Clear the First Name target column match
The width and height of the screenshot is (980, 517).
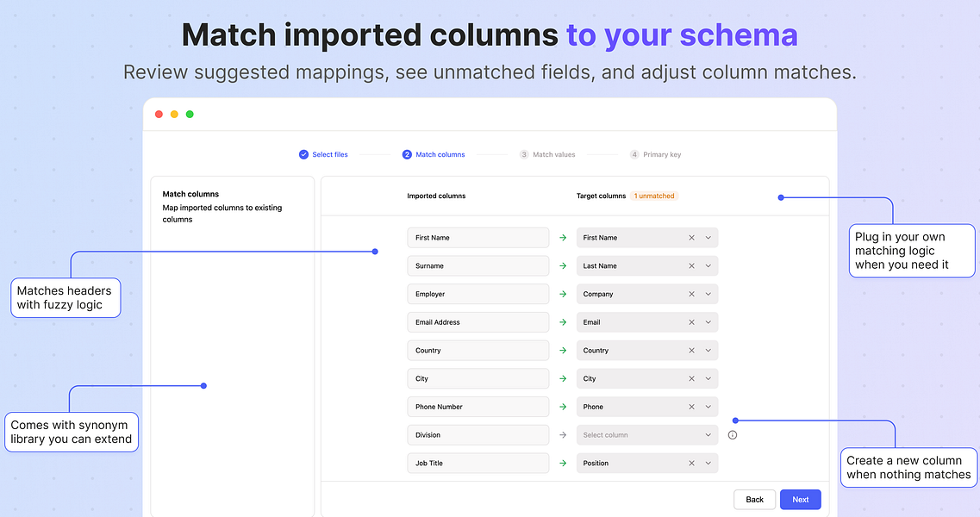tap(691, 238)
